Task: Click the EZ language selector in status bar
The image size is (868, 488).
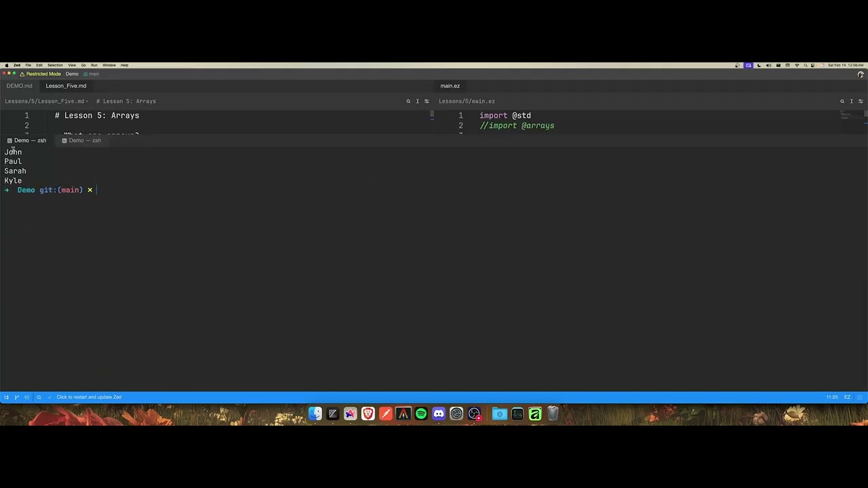Action: click(x=847, y=397)
